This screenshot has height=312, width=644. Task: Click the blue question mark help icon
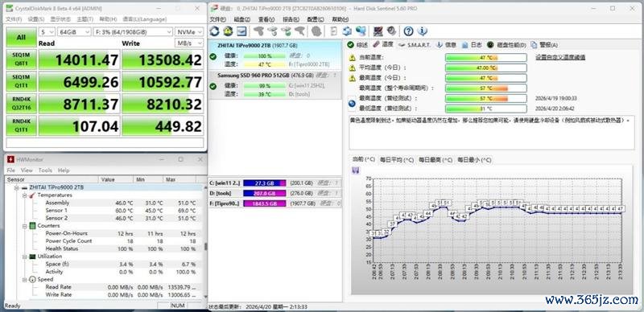coord(408,31)
